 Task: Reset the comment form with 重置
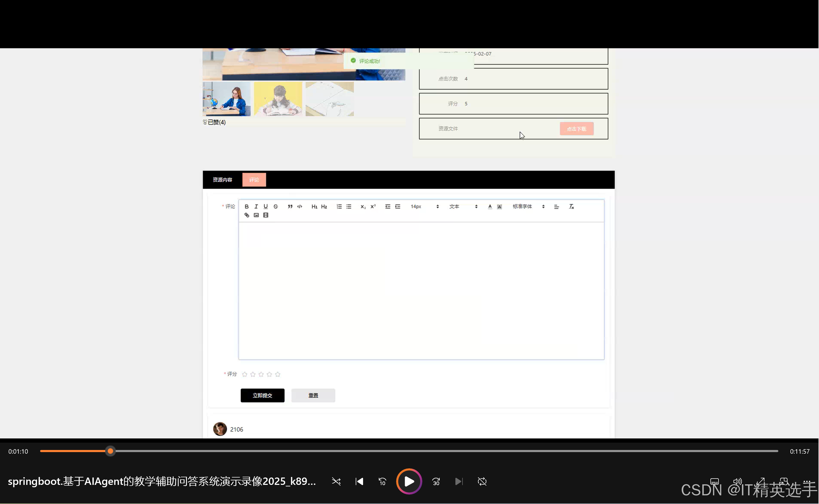pos(313,395)
